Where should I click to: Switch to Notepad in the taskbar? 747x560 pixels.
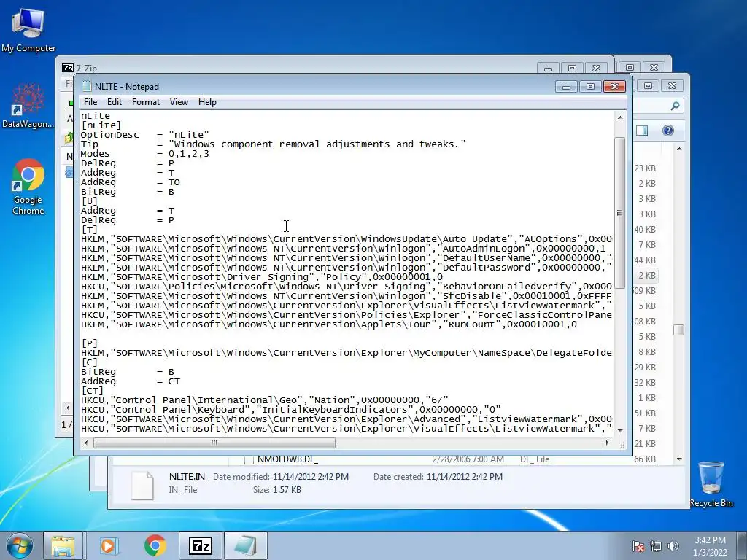pyautogui.click(x=246, y=545)
